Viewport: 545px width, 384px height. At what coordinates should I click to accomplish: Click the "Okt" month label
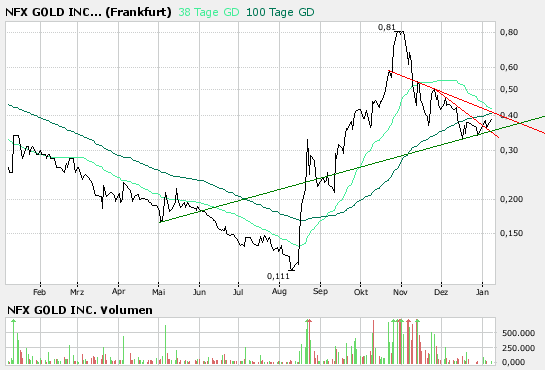pyautogui.click(x=361, y=292)
